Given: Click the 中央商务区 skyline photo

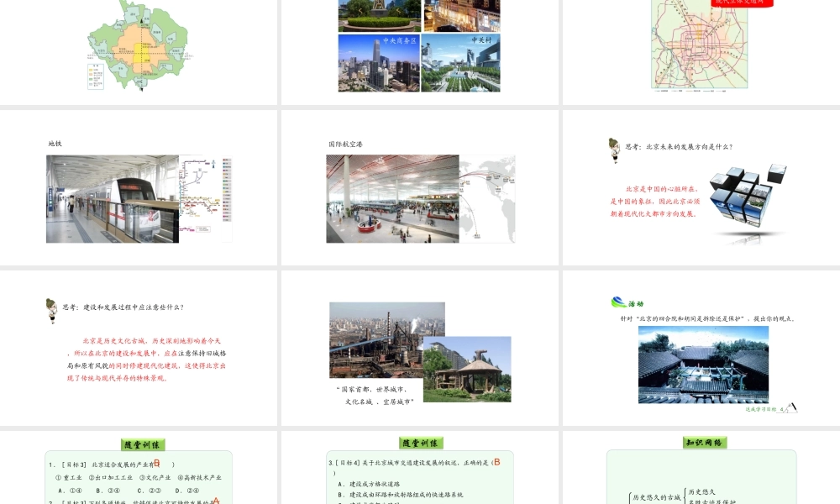Looking at the screenshot, I should (378, 63).
